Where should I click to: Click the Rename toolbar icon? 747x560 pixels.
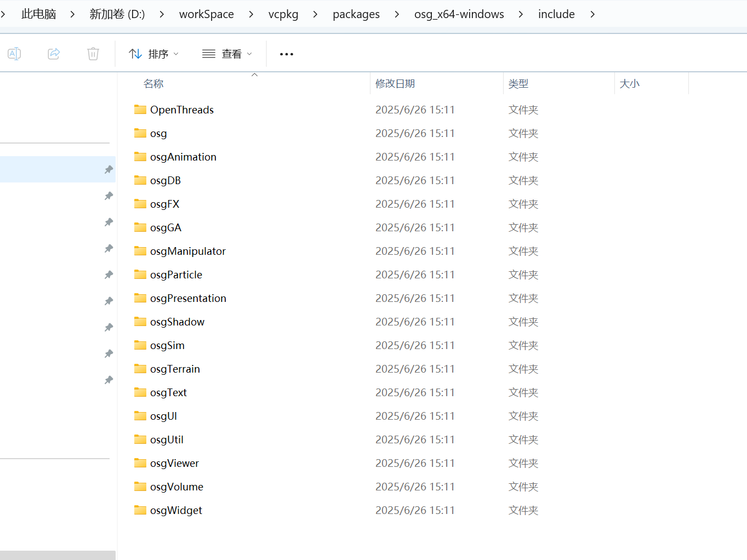[14, 54]
